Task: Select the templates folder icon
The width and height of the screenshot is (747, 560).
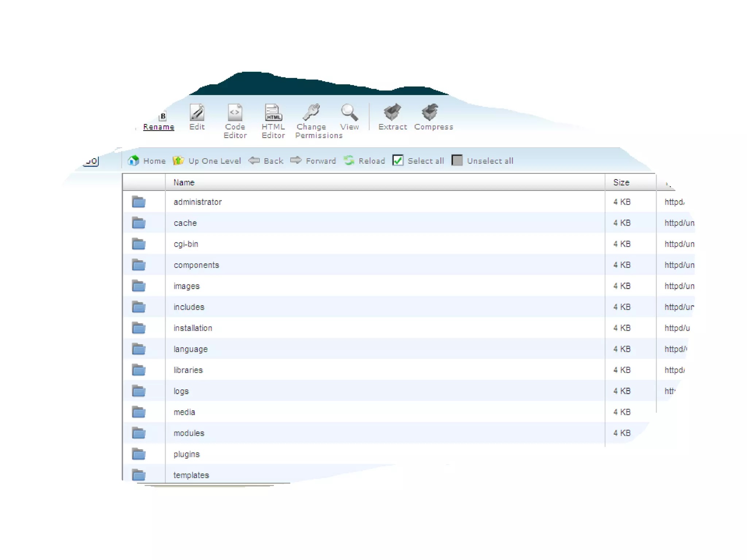Action: (x=139, y=475)
